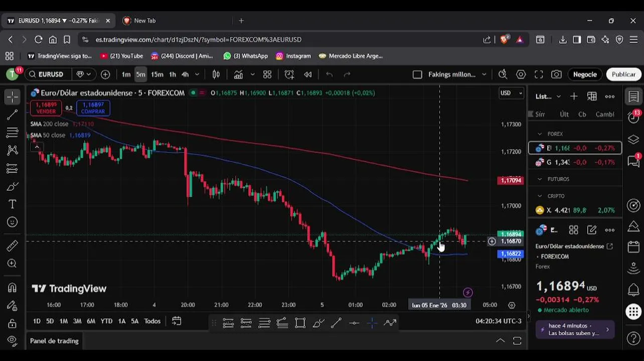
Task: Select the rectangle tool in favorites bar
Action: 300,323
